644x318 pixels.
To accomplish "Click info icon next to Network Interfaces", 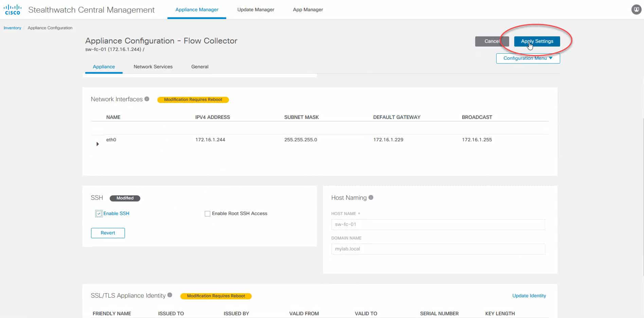I will [x=147, y=99].
